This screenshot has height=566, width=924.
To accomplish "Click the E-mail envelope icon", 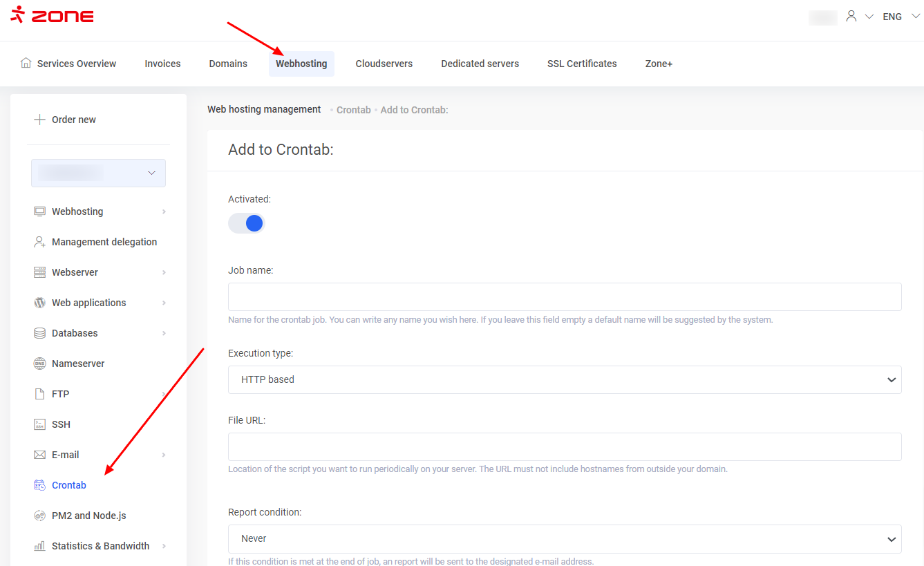I will [x=39, y=455].
